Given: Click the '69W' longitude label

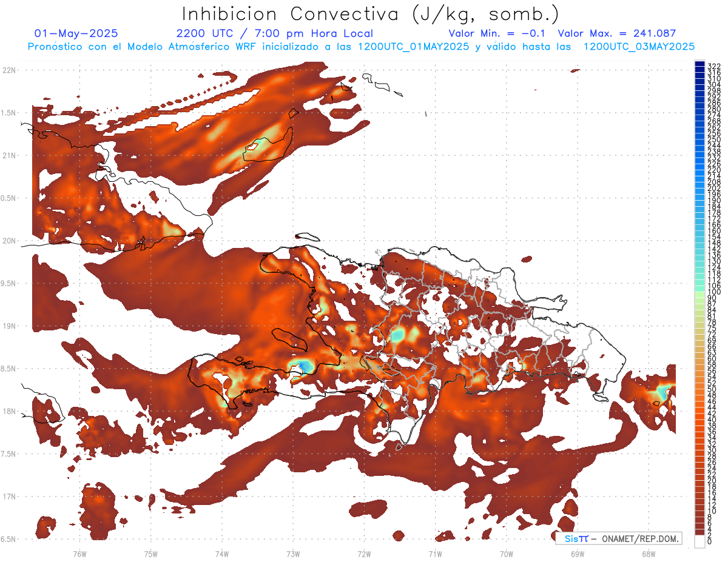Looking at the screenshot, I should tap(578, 554).
